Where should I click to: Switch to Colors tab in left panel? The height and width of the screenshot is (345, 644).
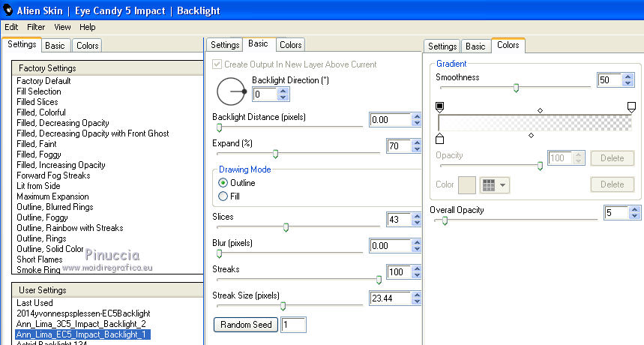88,46
